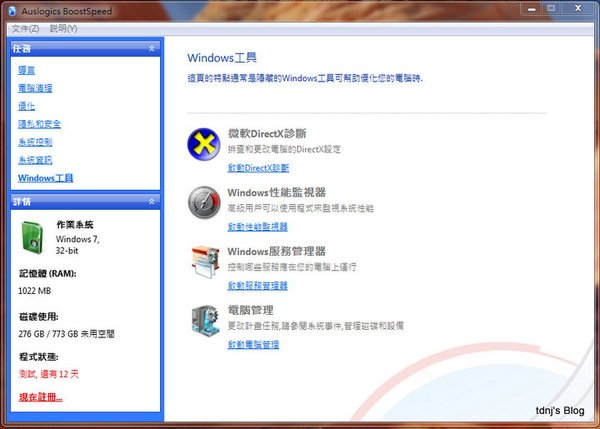Click the 記憶體 (RAM): label
The width and height of the screenshot is (600, 429).
coord(48,274)
